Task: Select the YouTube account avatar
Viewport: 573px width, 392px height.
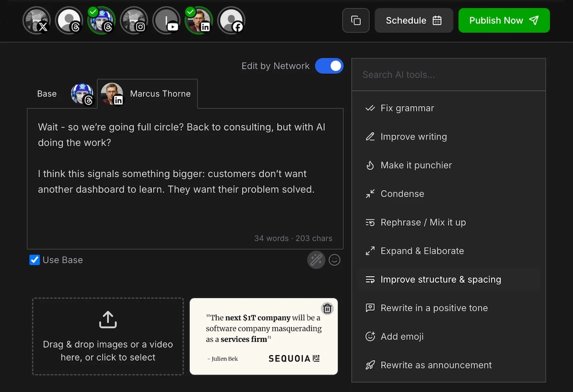Action: (166, 21)
